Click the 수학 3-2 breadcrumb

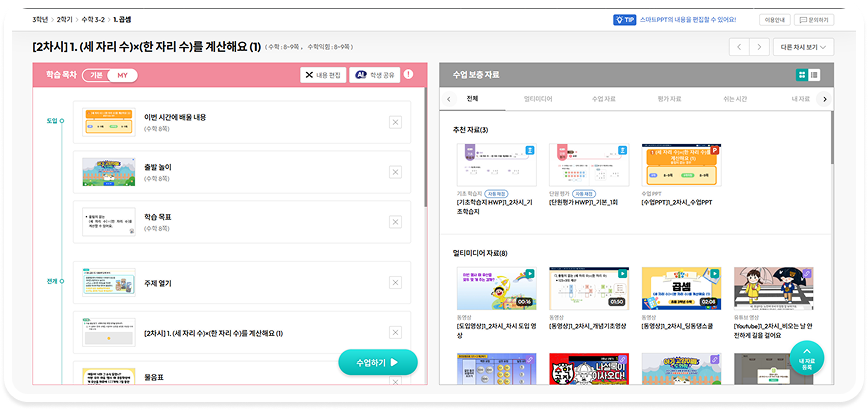(93, 19)
